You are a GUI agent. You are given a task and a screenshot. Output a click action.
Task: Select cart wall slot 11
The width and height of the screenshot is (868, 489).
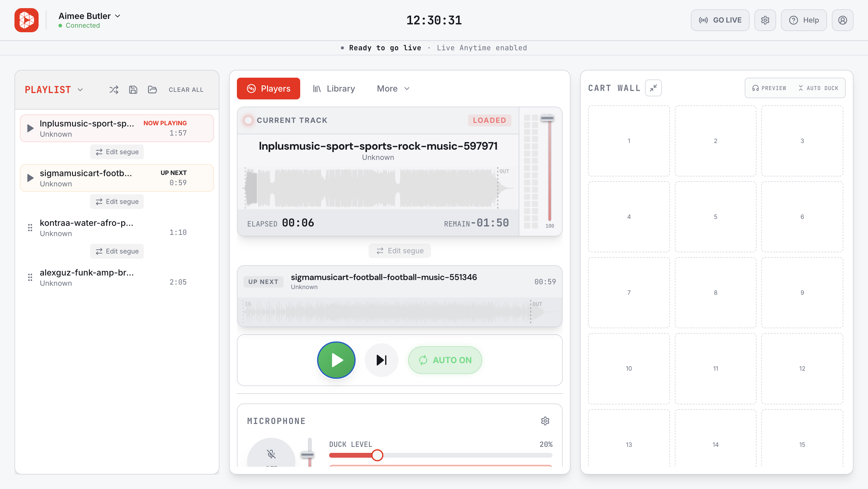click(x=715, y=369)
